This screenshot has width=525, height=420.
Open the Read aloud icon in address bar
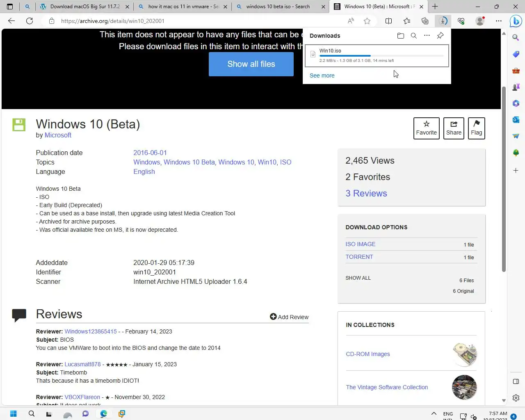pyautogui.click(x=351, y=21)
